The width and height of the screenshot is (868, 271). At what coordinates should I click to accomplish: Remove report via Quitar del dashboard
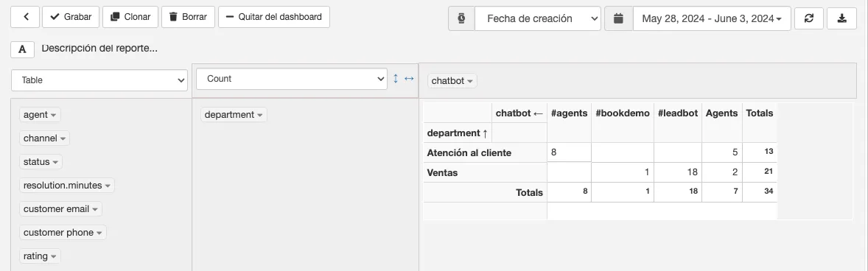tap(274, 17)
